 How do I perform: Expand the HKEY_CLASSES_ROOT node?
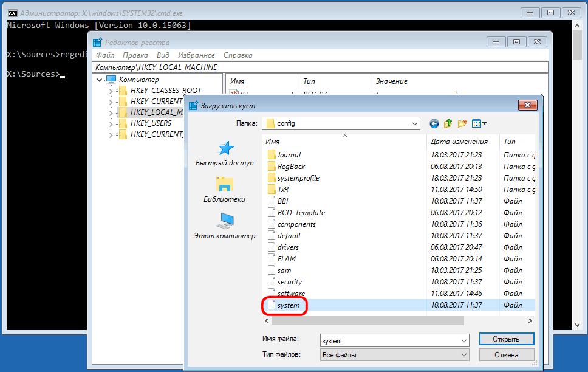pos(111,91)
